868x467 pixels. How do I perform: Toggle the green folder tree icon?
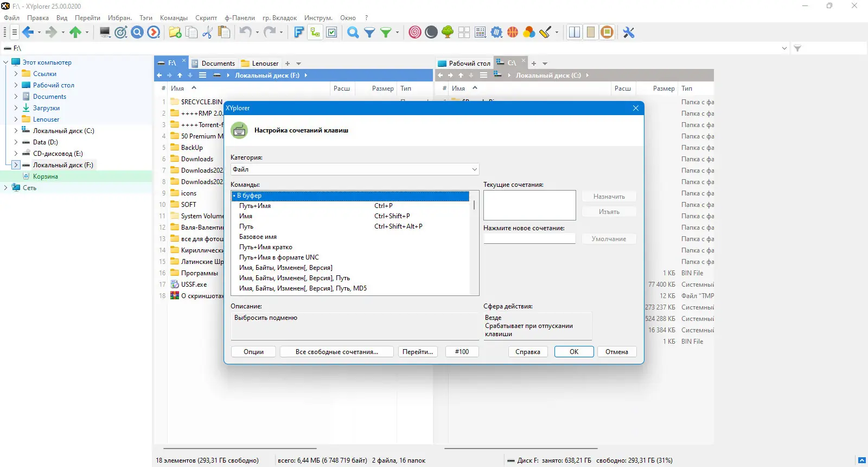click(x=315, y=33)
